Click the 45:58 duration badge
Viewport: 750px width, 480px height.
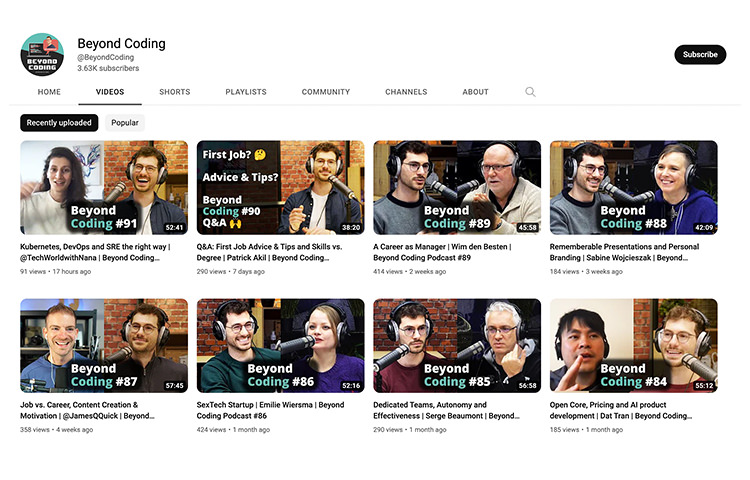pos(527,228)
